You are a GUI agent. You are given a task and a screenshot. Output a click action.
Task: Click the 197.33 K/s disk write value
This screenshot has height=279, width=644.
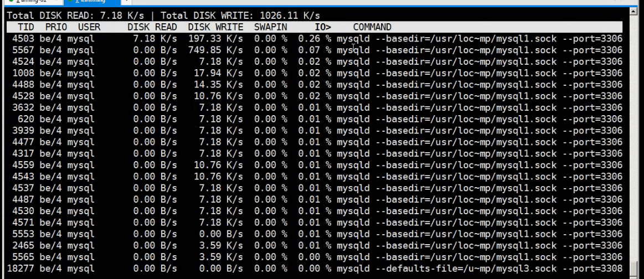tap(215, 39)
